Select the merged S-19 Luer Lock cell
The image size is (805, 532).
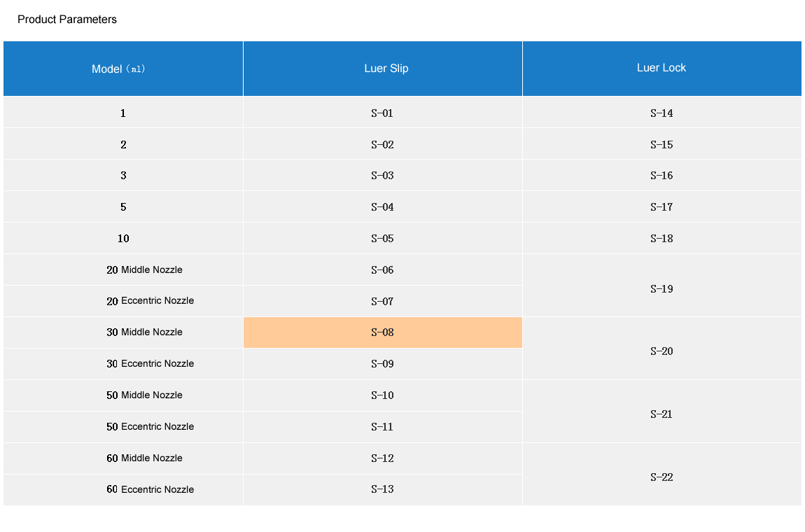tap(661, 288)
